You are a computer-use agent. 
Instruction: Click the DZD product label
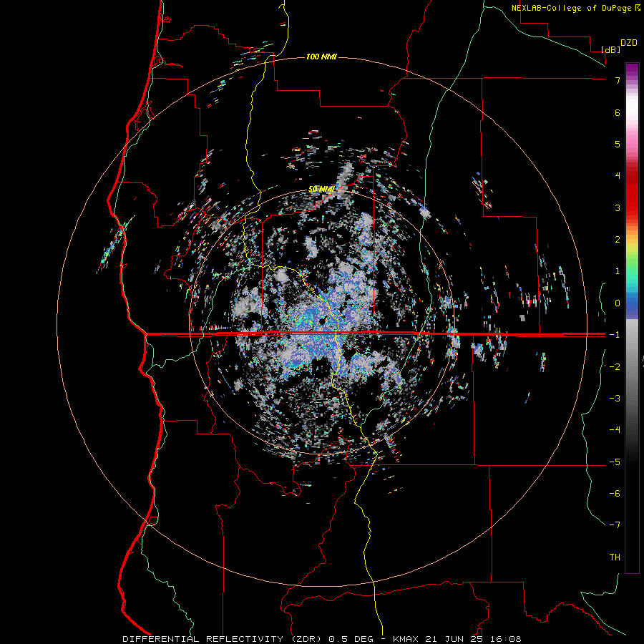point(629,43)
